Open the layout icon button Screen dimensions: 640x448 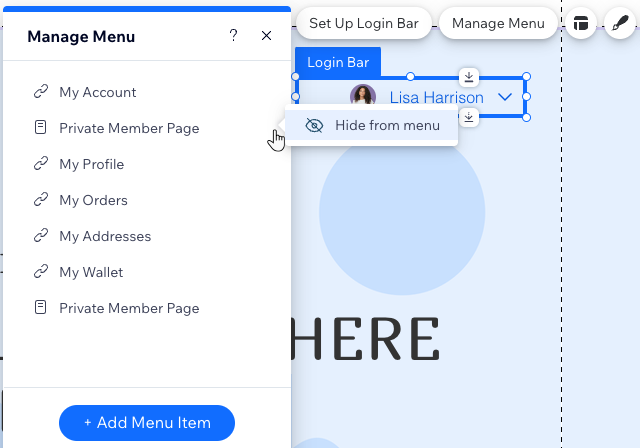click(581, 23)
